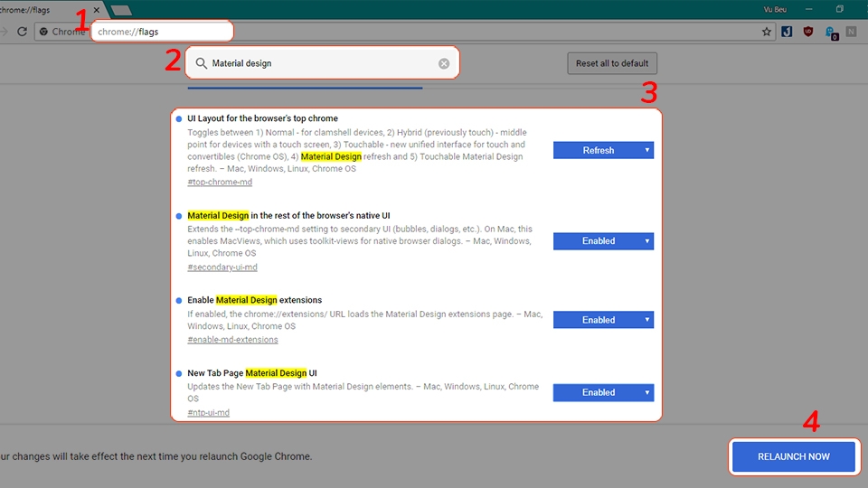868x488 pixels.
Task: Open the grey N extension icon
Action: [x=852, y=32]
